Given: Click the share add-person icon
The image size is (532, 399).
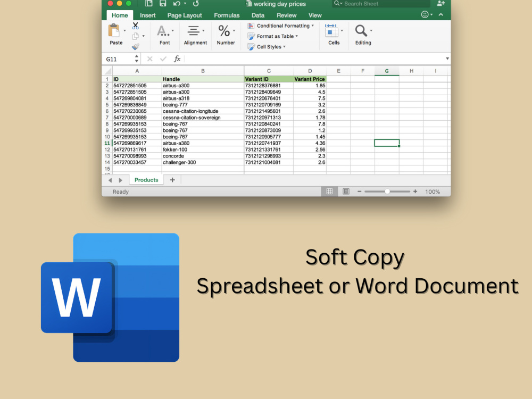Looking at the screenshot, I should pos(440,3).
